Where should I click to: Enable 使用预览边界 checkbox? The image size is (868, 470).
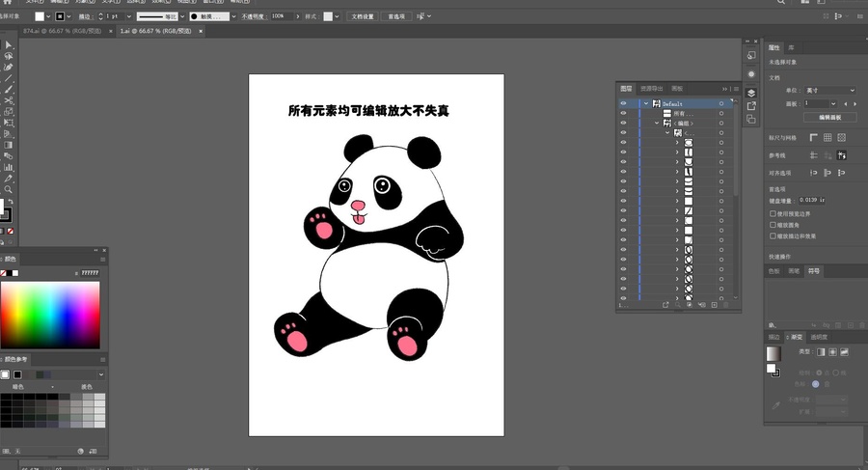click(773, 213)
